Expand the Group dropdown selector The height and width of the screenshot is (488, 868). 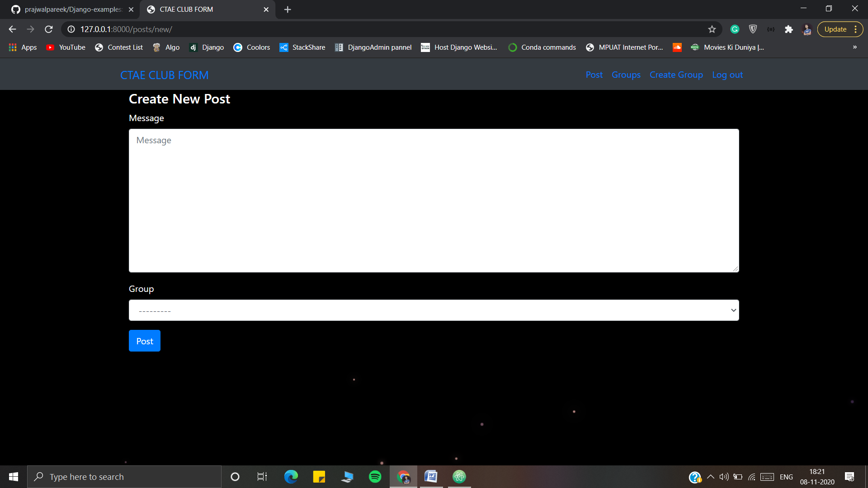(434, 310)
